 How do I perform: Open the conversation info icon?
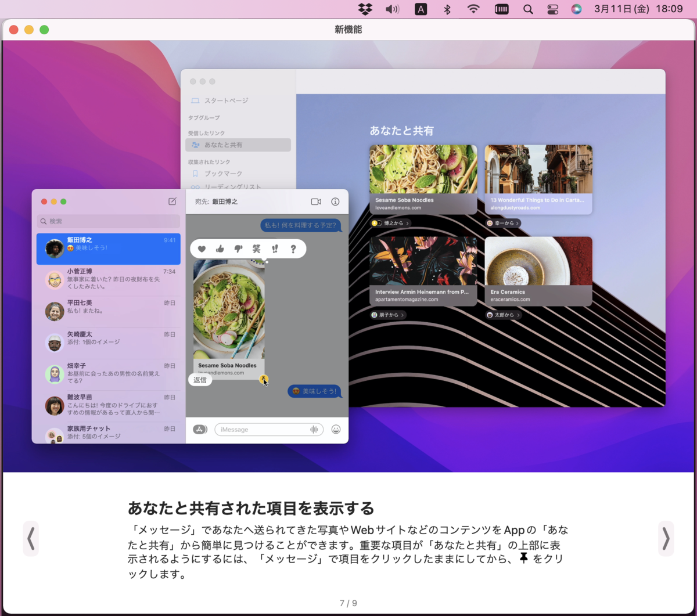(335, 201)
